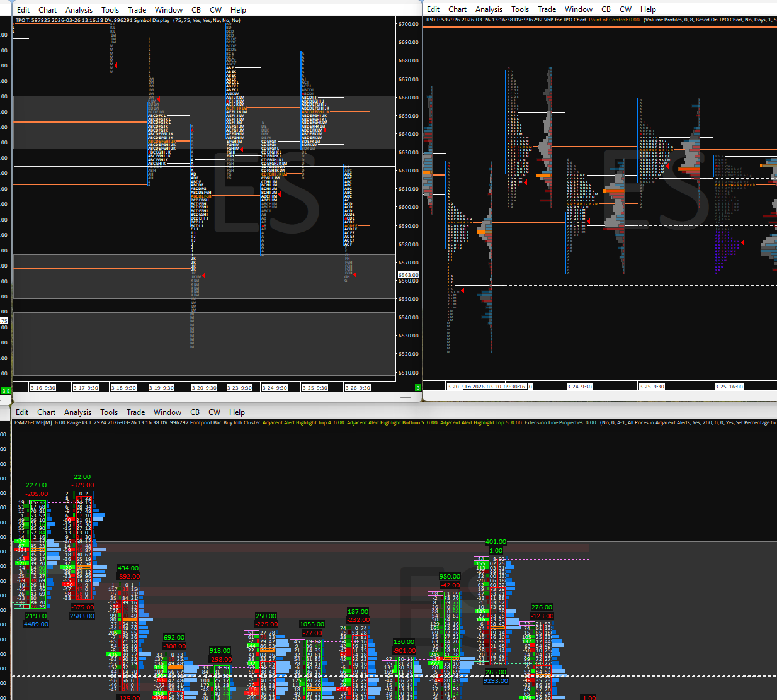Open Edit menu in top-right VbP window

(433, 9)
